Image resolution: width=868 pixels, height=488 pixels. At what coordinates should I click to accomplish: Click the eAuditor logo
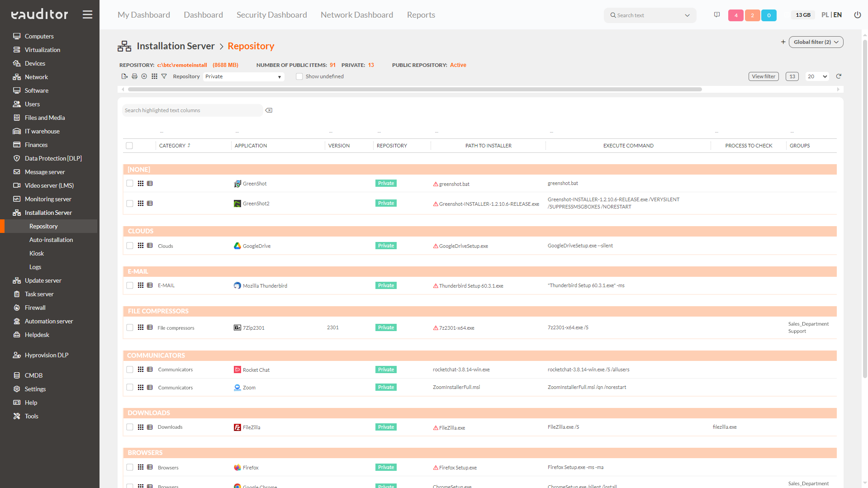[x=39, y=14]
